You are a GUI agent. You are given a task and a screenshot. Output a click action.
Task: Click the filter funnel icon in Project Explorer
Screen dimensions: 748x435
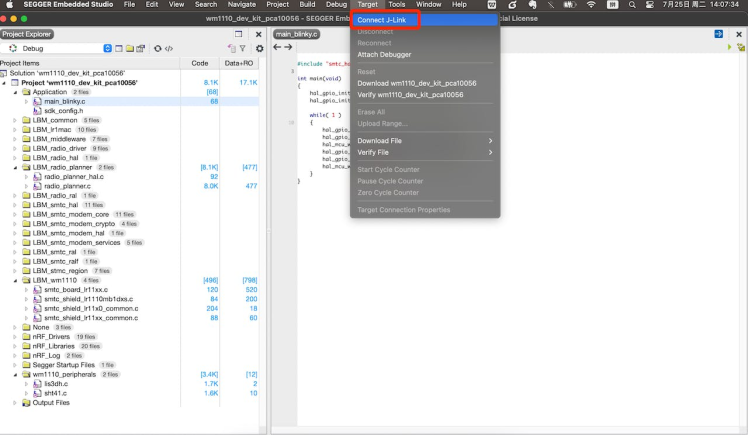[x=241, y=48]
